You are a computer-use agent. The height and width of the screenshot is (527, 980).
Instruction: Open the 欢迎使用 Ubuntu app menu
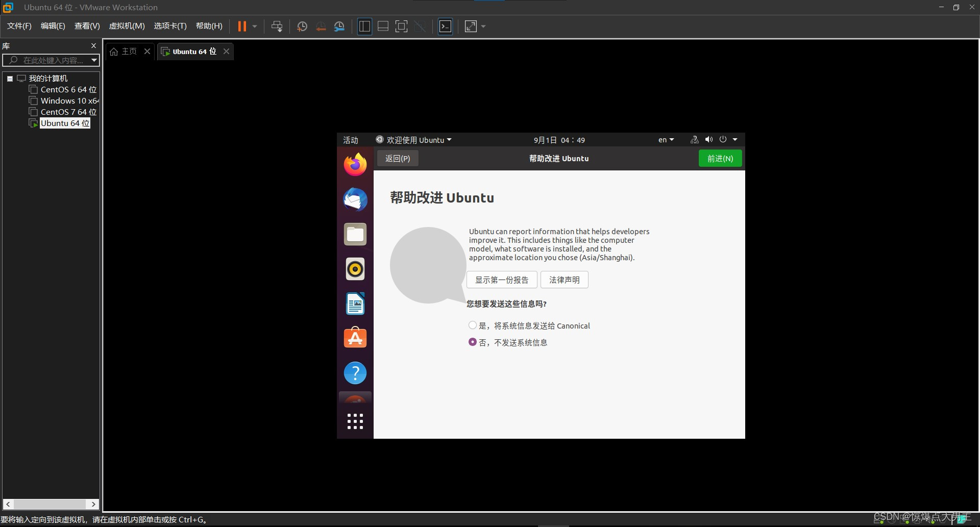coord(414,140)
